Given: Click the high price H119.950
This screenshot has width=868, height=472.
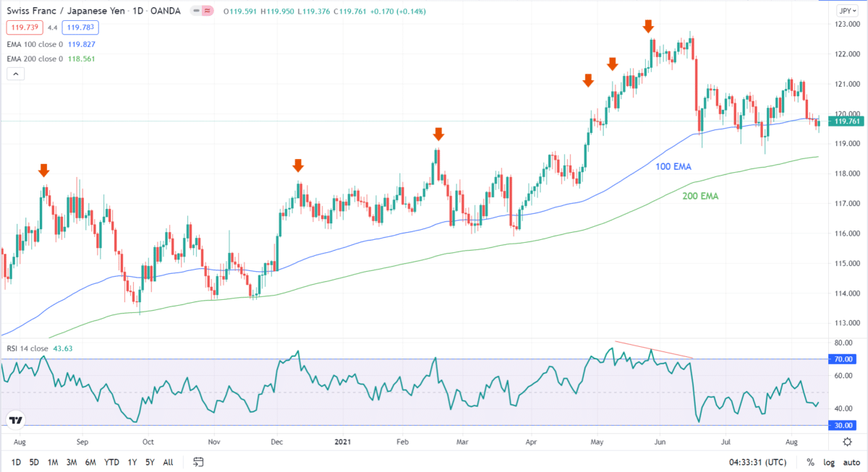Looking at the screenshot, I should click(x=277, y=11).
